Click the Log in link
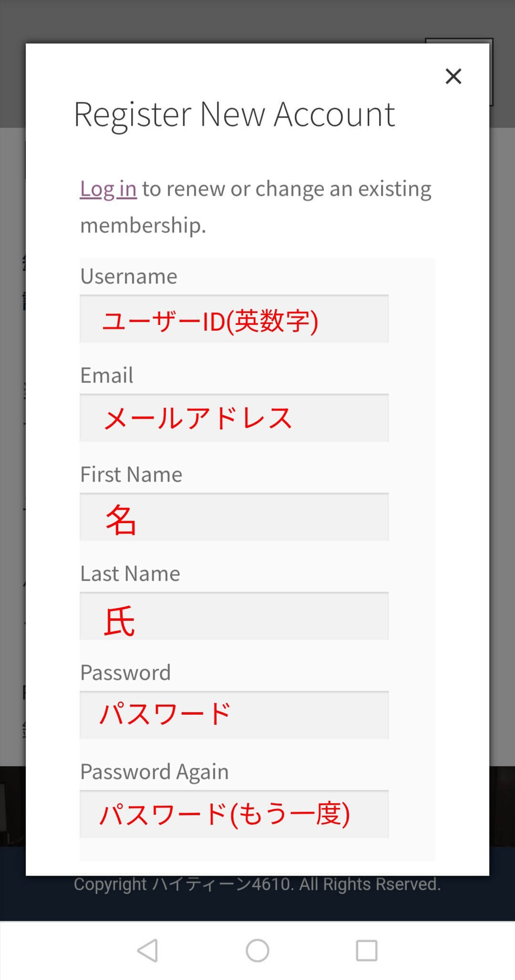The width and height of the screenshot is (515, 980). 108,189
